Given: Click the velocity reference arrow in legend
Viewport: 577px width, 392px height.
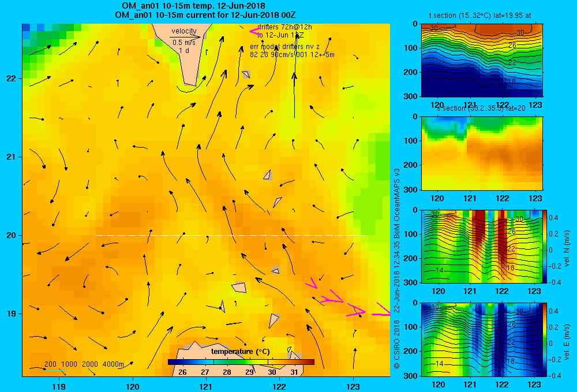Looking at the screenshot, I should click(185, 37).
